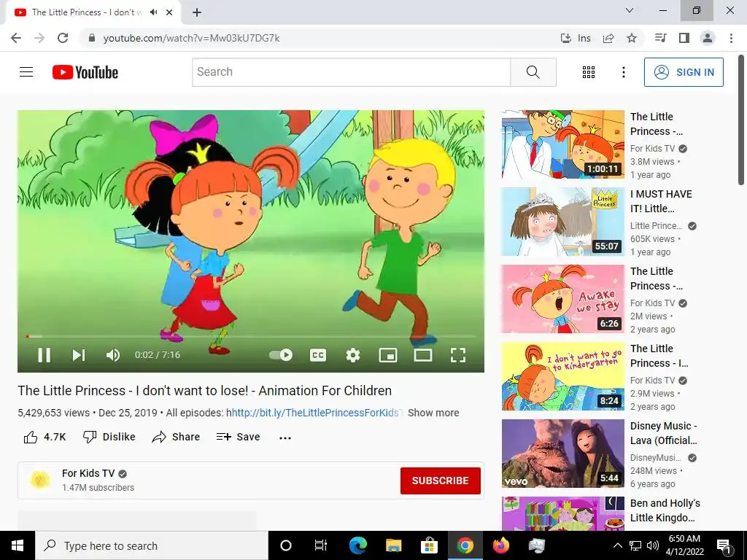
Task: Switch to theater mode
Action: tap(423, 355)
